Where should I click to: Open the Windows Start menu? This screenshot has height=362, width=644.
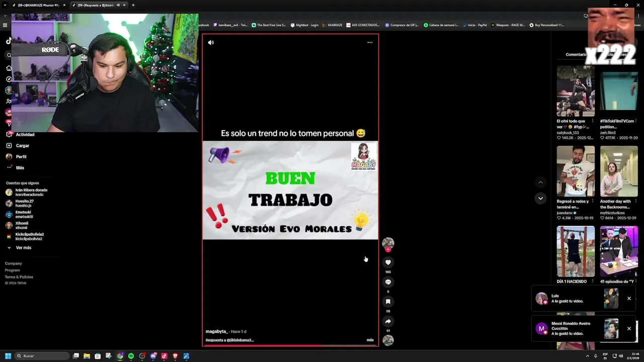pyautogui.click(x=8, y=356)
